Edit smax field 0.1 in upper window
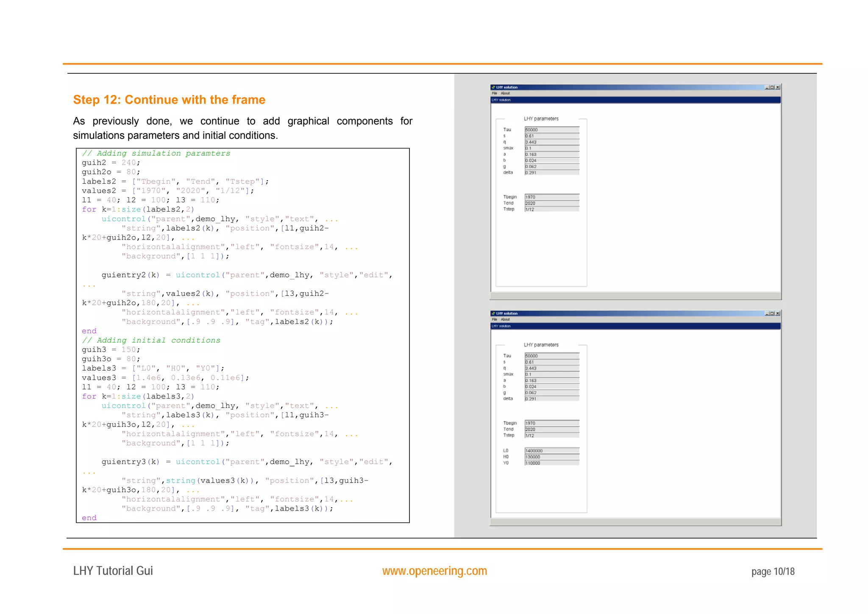 [x=552, y=148]
